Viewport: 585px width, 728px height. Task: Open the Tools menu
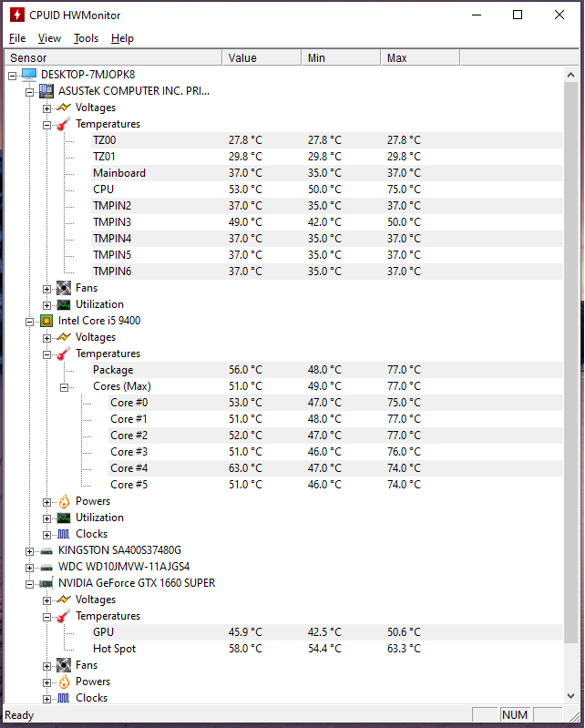click(86, 38)
